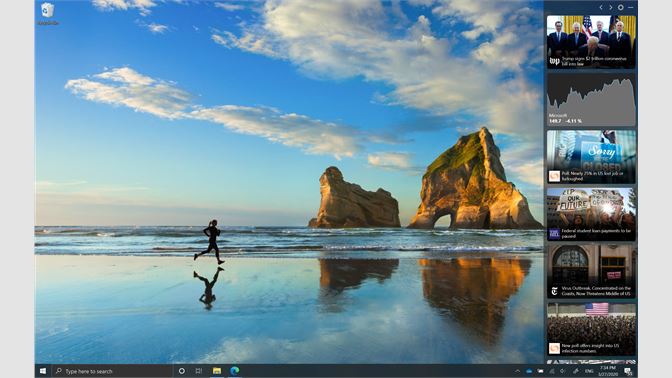Open the volume tray icon
This screenshot has width=672, height=378.
562,371
